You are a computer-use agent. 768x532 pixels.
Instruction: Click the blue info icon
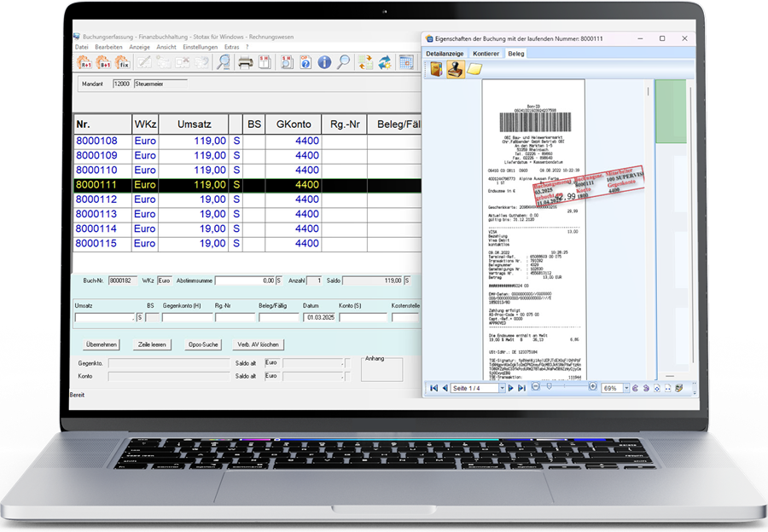[x=324, y=62]
